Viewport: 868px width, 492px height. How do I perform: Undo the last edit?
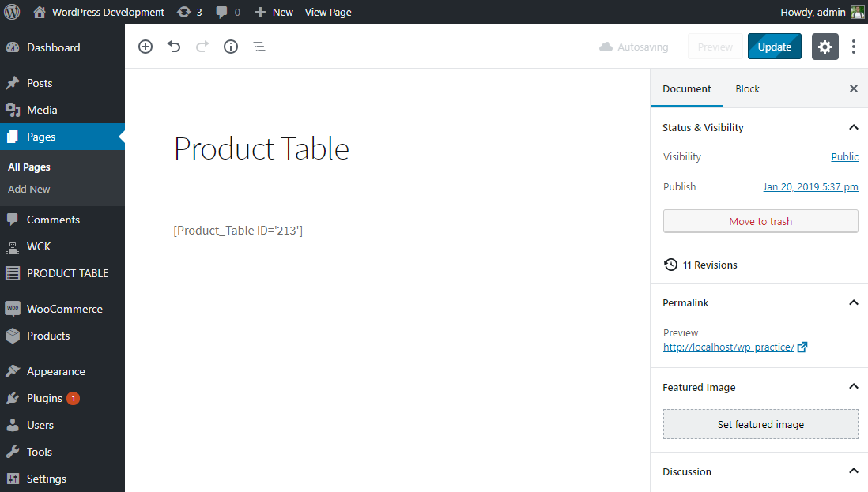pyautogui.click(x=174, y=47)
